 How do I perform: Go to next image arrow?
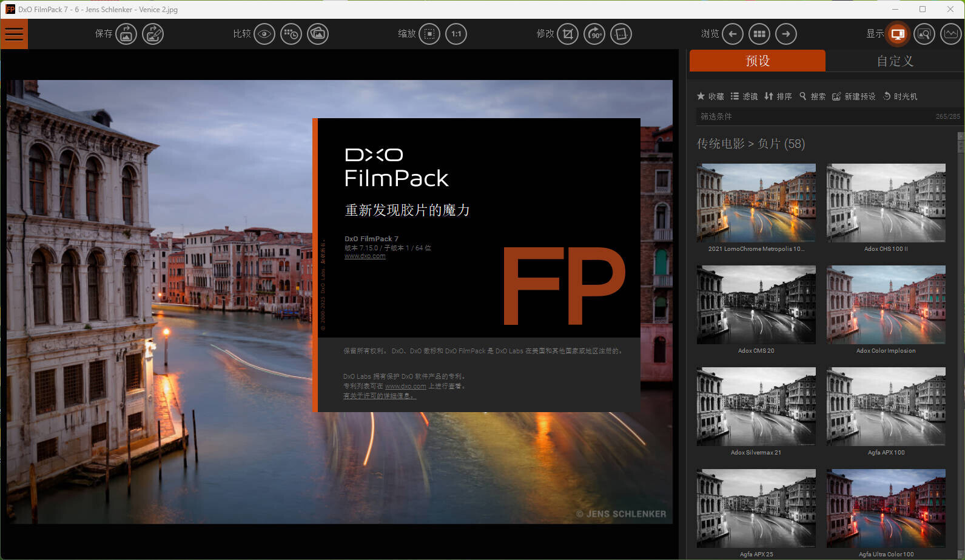(786, 34)
